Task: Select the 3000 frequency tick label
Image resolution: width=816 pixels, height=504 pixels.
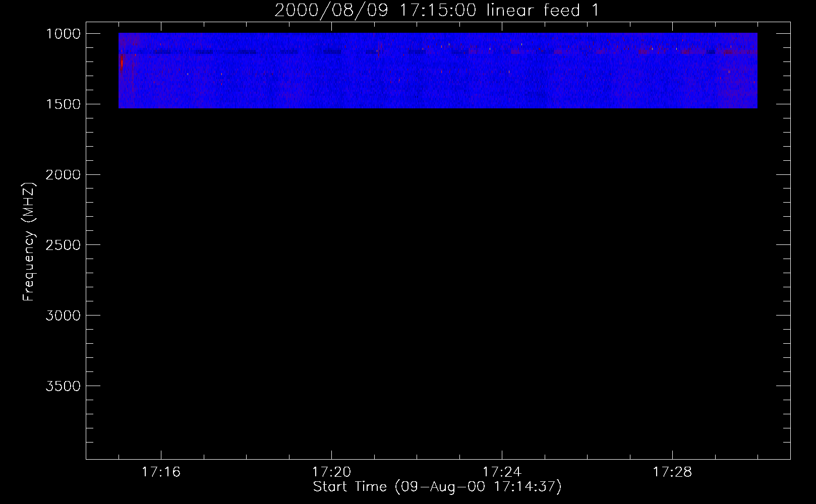Action: (x=63, y=316)
